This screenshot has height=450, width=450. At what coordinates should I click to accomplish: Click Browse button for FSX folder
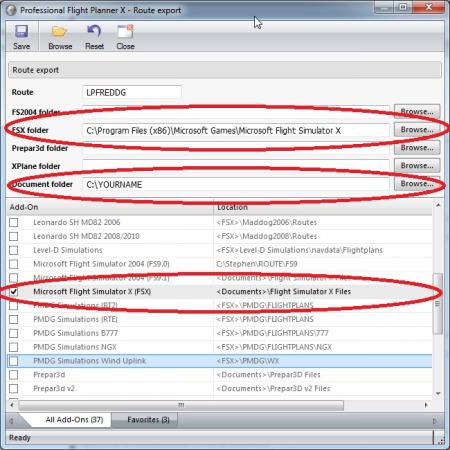pos(417,130)
